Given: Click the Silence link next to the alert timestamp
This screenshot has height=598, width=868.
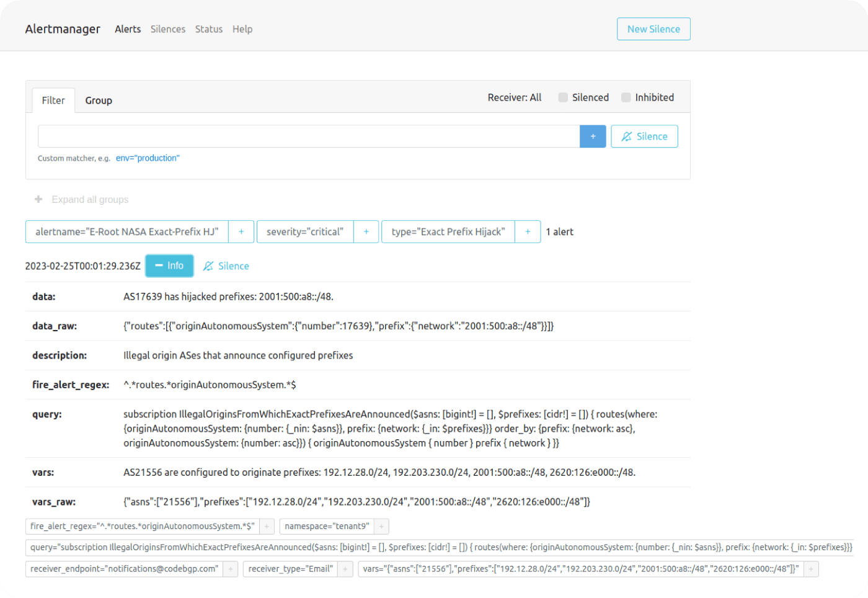Looking at the screenshot, I should click(226, 266).
